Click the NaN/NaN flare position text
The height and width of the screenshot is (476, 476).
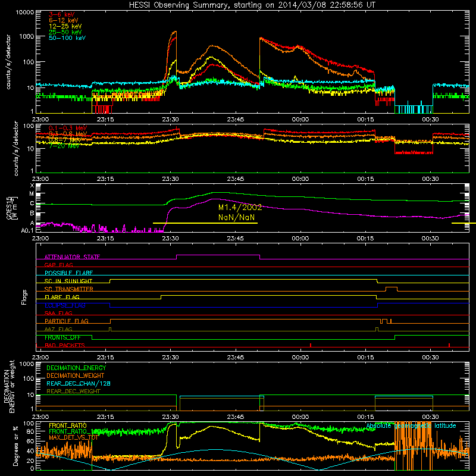(x=236, y=217)
